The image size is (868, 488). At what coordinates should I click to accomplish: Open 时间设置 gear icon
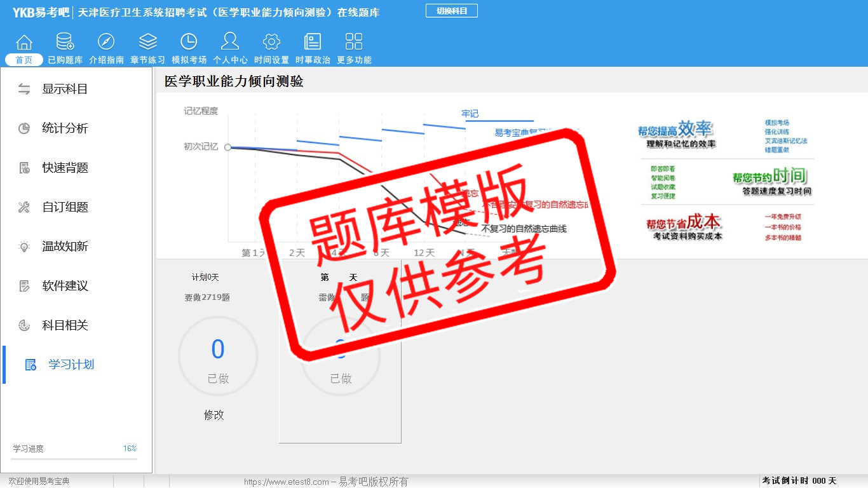(x=271, y=43)
